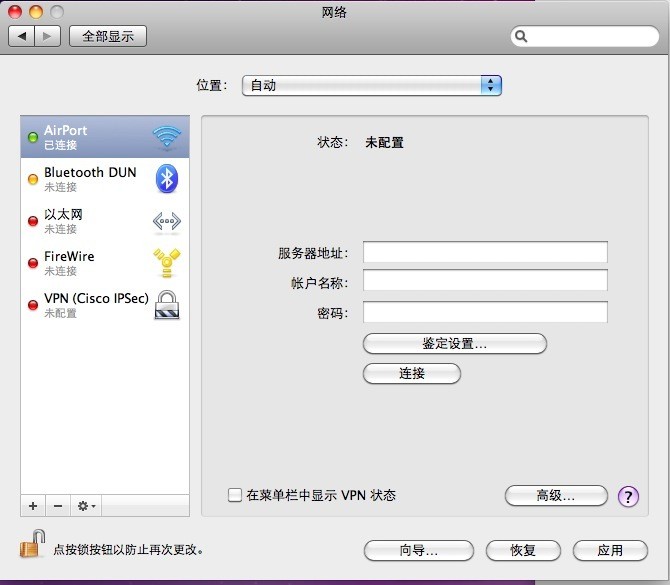Screen dimensions: 670x585
Task: Click the lock to prevent changes
Action: coord(32,544)
